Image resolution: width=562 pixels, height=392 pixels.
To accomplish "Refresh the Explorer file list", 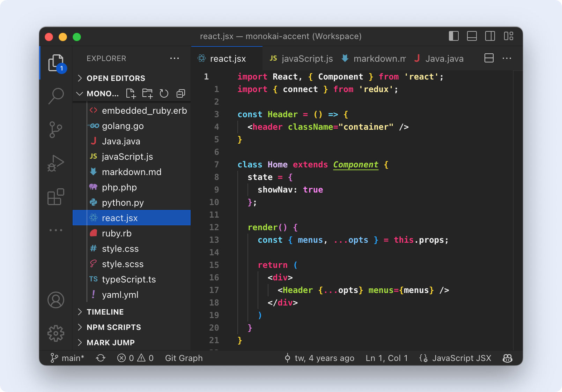I will 164,93.
